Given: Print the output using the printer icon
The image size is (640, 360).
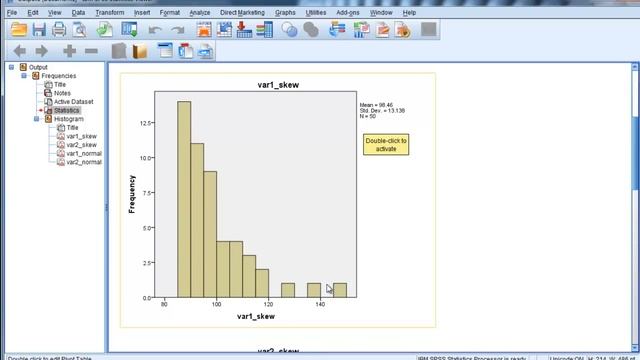Looking at the screenshot, I should click(x=59, y=30).
